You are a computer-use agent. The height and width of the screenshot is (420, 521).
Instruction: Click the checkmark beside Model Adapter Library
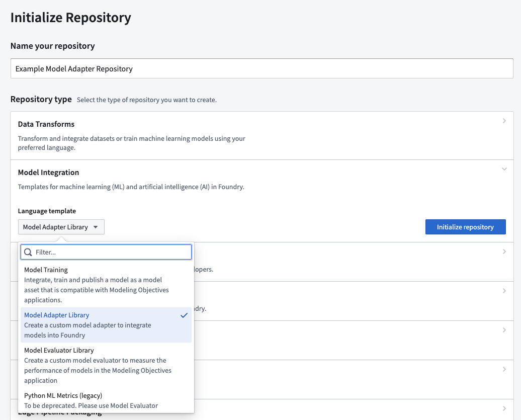[x=184, y=315]
